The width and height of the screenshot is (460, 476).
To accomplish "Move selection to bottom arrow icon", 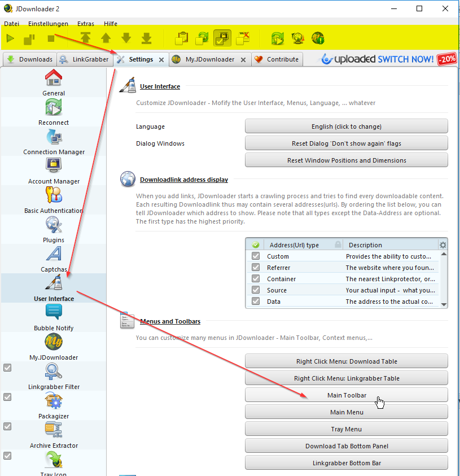I will point(147,38).
